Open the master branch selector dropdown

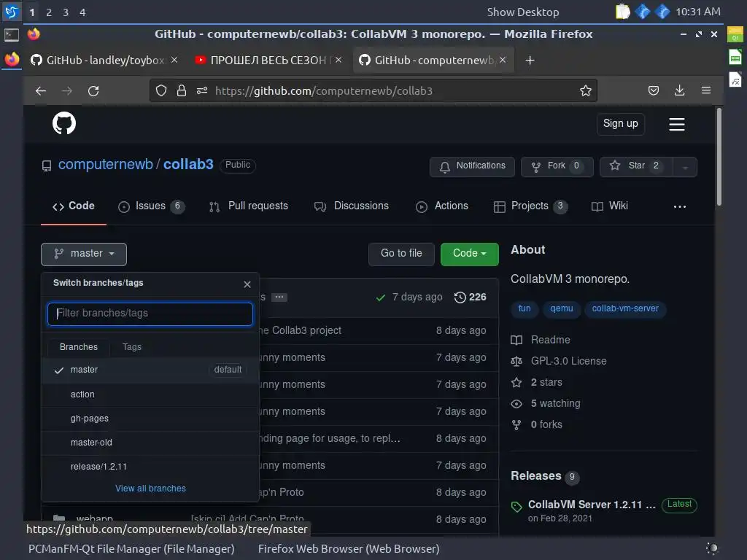tap(84, 254)
